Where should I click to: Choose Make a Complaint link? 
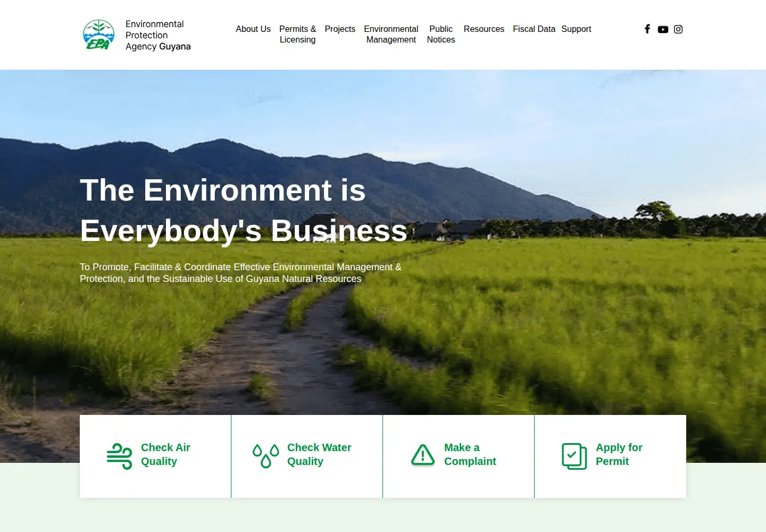click(470, 454)
